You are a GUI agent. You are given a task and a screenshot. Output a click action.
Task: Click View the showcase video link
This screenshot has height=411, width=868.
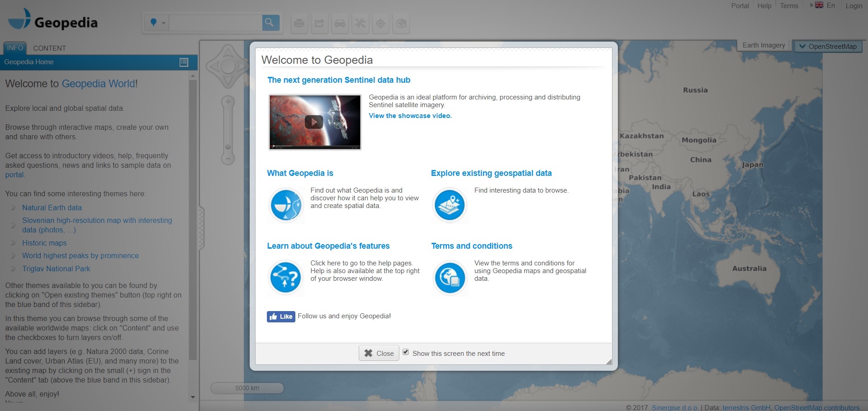point(410,116)
